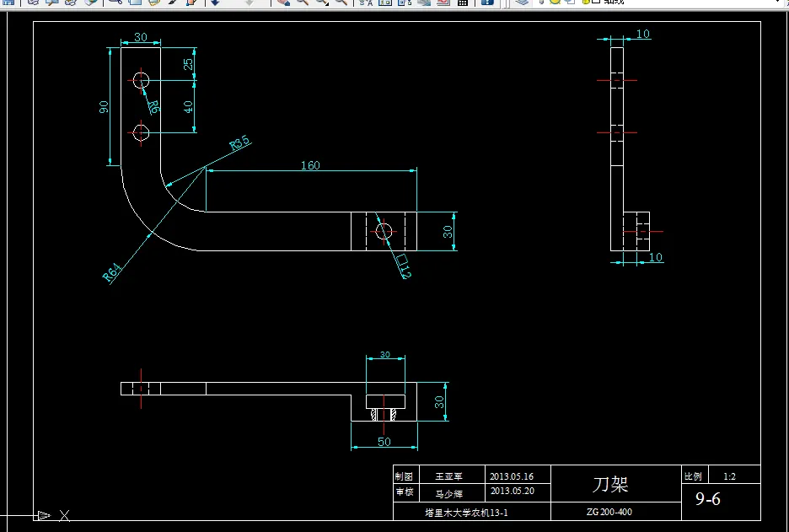Click the 30 dimension above the 90 bar
This screenshot has height=532, width=789.
(x=141, y=37)
